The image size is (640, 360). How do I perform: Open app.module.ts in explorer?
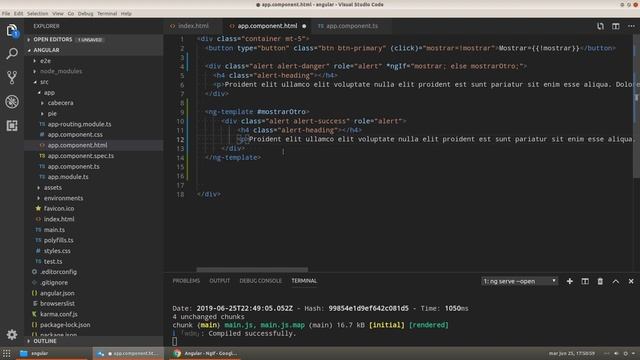[x=68, y=177]
